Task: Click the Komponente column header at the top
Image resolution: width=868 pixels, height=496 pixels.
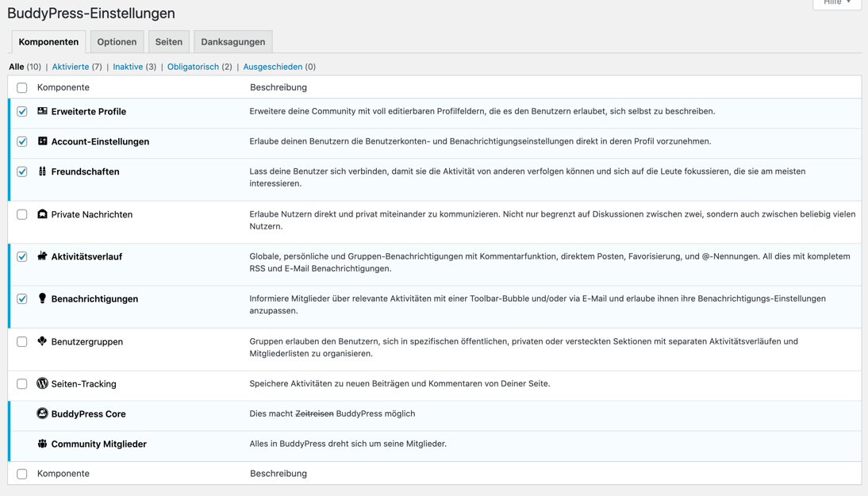Action: (63, 87)
